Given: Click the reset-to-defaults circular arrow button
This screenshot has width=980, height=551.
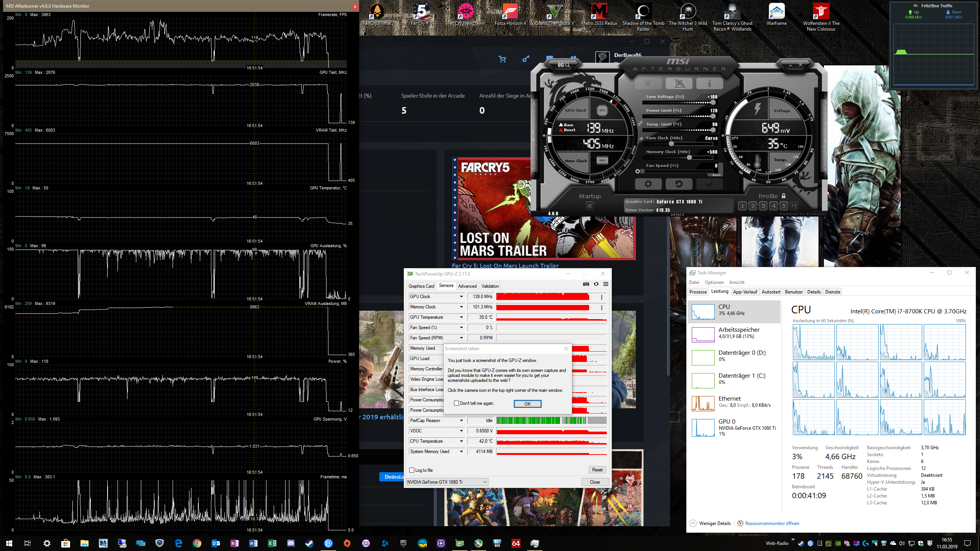Looking at the screenshot, I should pyautogui.click(x=679, y=184).
